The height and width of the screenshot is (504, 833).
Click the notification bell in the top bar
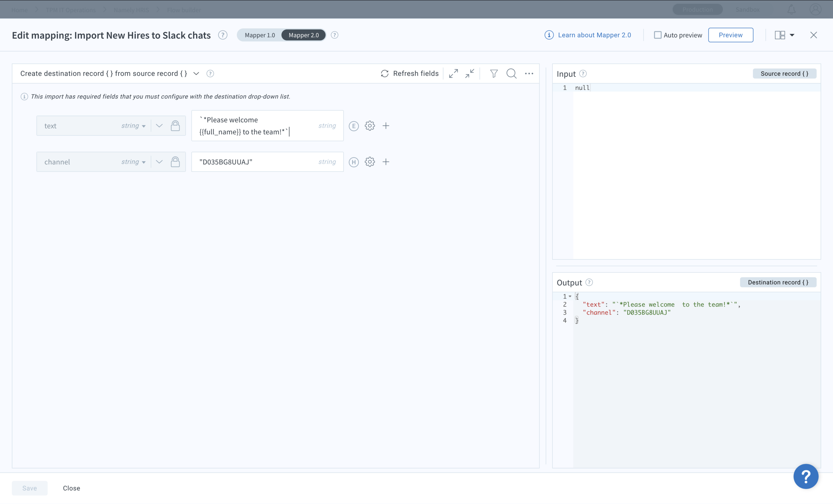tap(791, 9)
